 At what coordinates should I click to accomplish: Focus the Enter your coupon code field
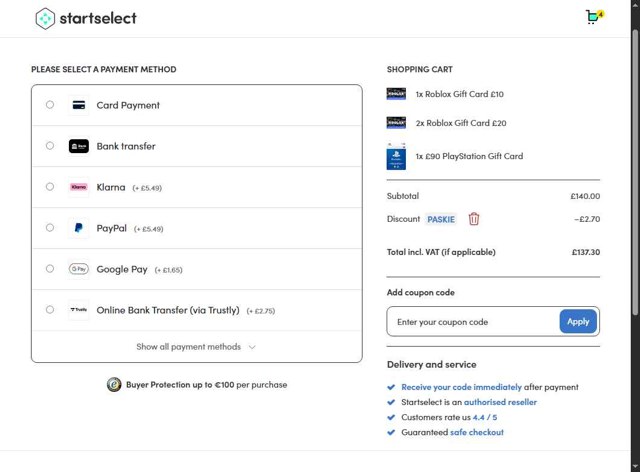click(x=473, y=322)
